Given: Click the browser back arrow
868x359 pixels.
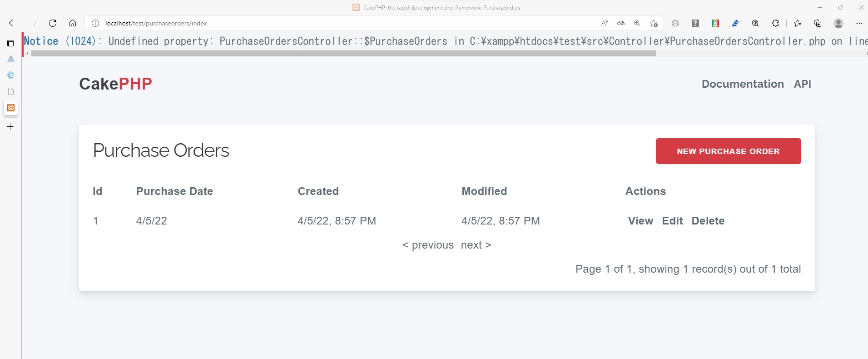Looking at the screenshot, I should (13, 23).
